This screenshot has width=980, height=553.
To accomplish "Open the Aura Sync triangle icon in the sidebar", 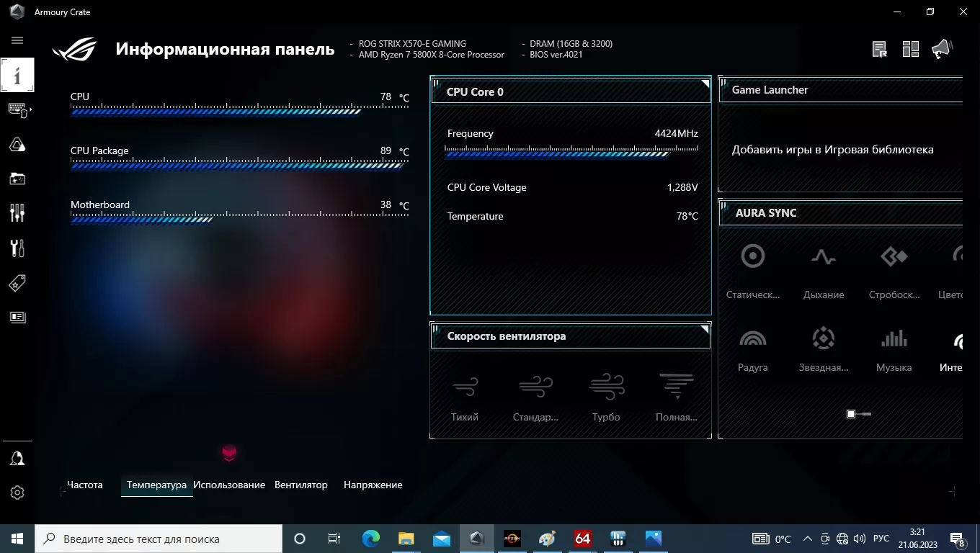I will coord(17,144).
